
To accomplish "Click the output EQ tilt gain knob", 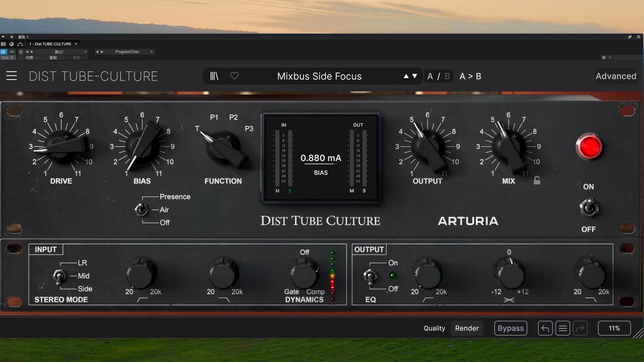I will coord(509,274).
